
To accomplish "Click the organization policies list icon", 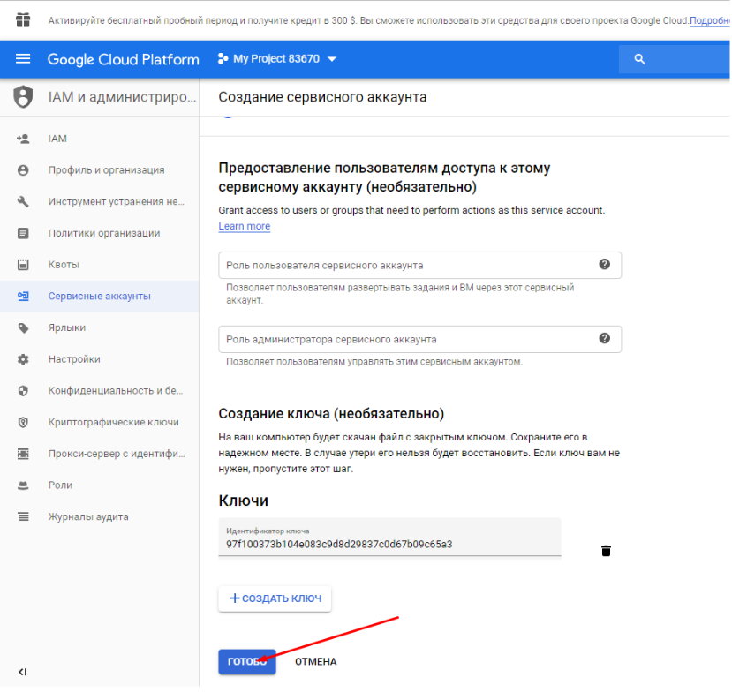I will pos(23,233).
